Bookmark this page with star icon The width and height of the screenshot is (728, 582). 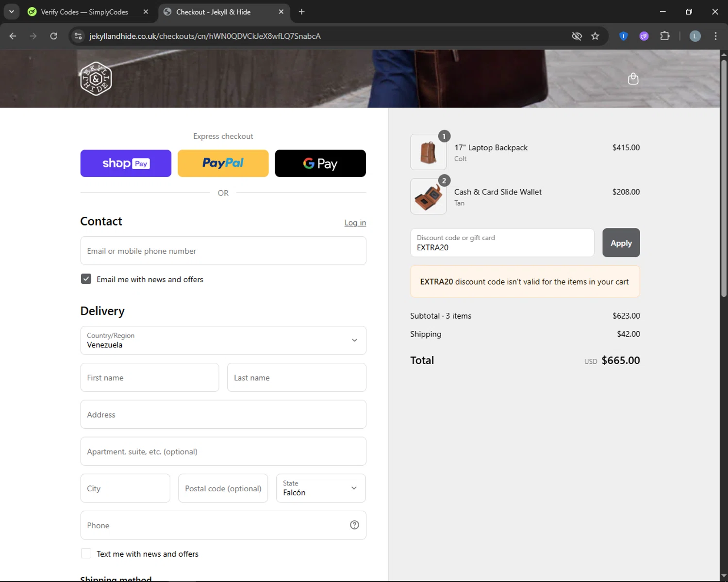(595, 36)
